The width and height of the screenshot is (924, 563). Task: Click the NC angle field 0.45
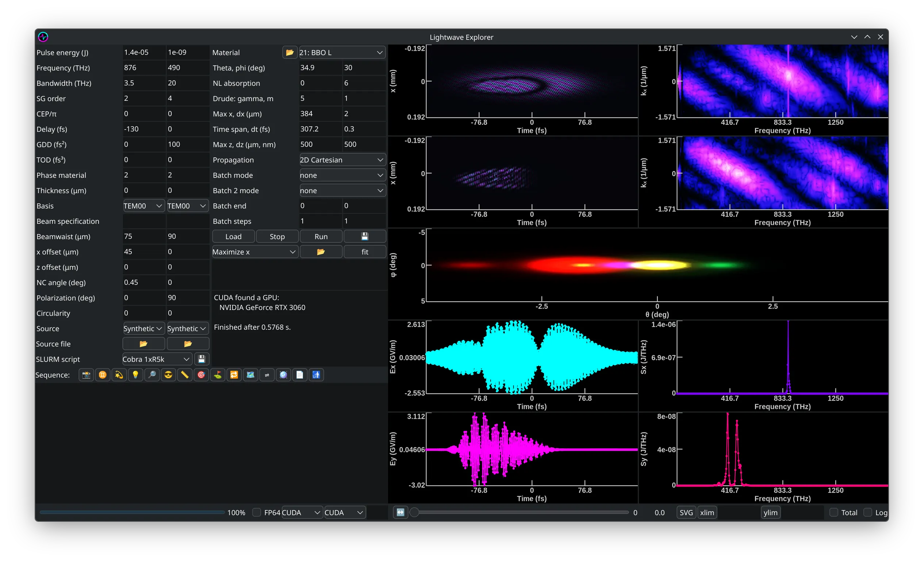[144, 283]
